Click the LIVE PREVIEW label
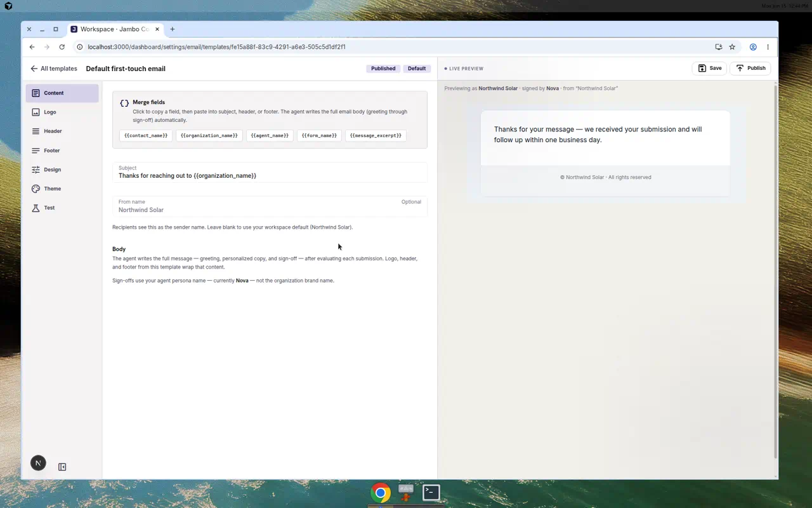Image resolution: width=812 pixels, height=508 pixels. tap(466, 69)
